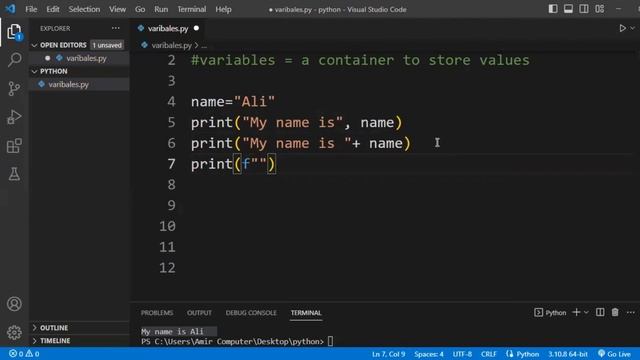Viewport: 640px width, 360px height.
Task: Open the Search view
Action: tap(14, 60)
